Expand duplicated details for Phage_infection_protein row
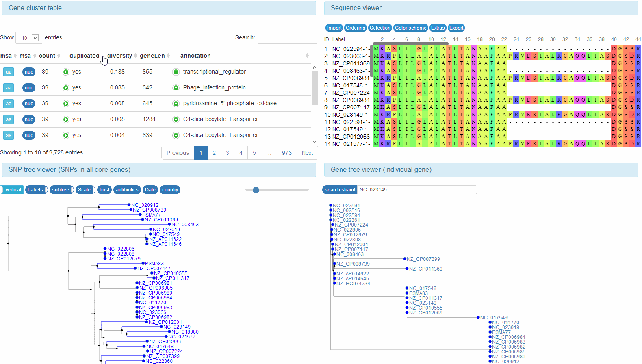 (x=66, y=88)
